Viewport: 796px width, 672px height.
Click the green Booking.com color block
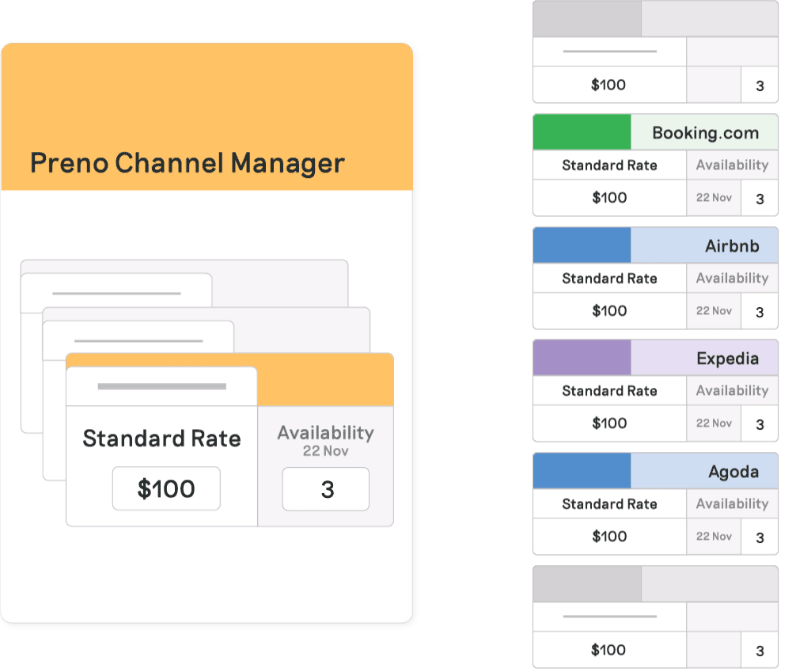pos(582,133)
